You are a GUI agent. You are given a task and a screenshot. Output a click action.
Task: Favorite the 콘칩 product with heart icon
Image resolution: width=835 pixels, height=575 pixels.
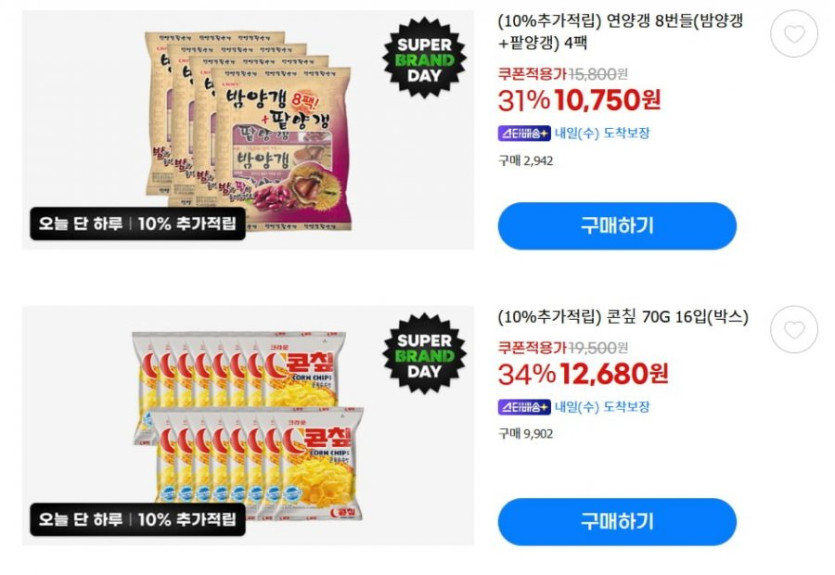tap(794, 330)
